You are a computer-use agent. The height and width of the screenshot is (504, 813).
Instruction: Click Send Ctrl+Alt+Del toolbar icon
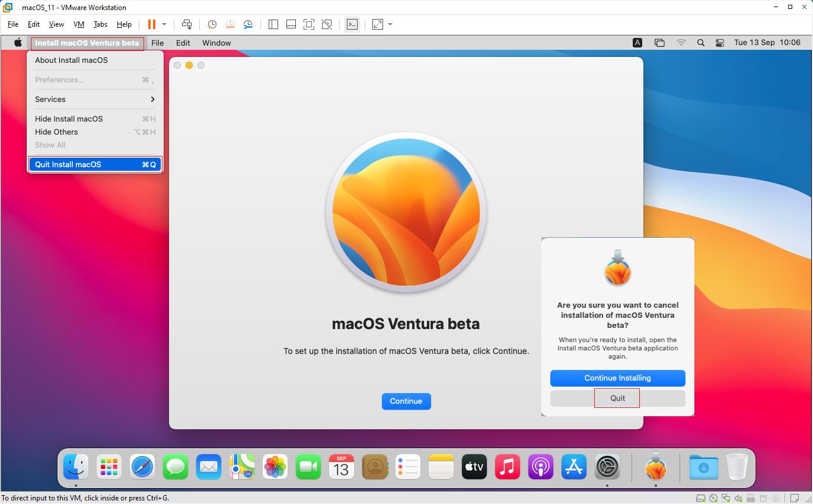pos(187,24)
